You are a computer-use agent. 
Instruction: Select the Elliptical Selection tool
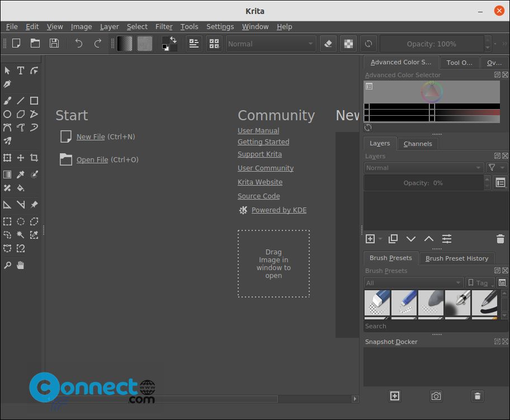21,221
